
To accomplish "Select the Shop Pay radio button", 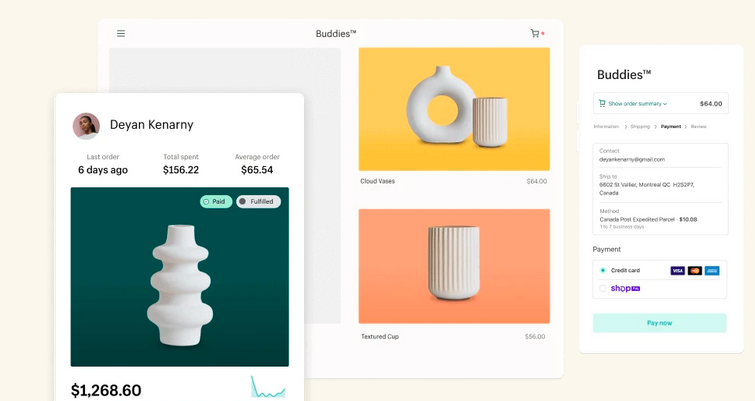I will 602,288.
